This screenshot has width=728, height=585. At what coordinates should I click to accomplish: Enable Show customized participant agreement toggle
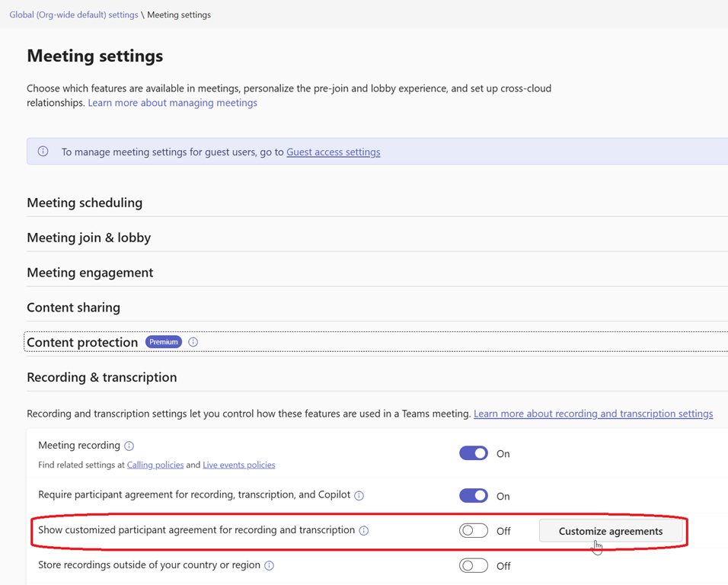tap(473, 531)
